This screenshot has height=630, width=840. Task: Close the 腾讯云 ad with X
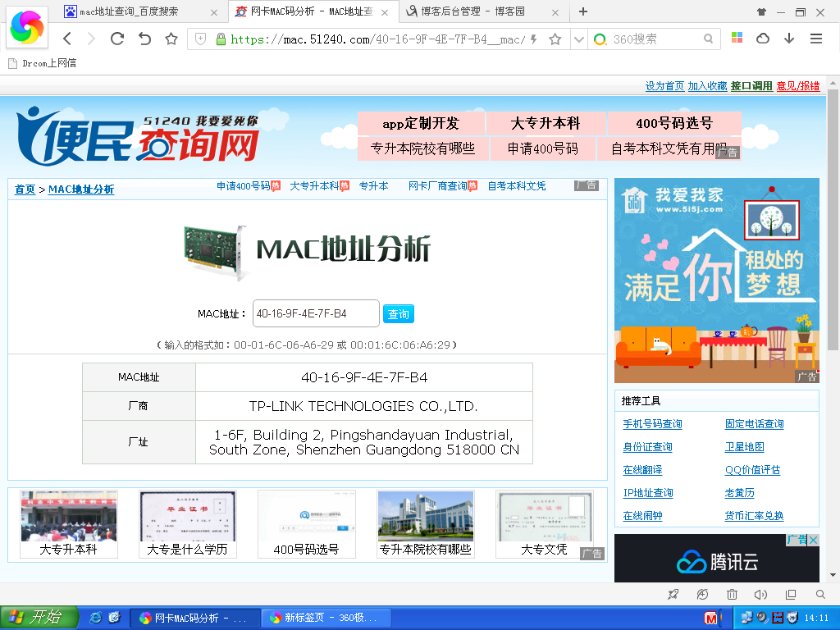[x=813, y=540]
